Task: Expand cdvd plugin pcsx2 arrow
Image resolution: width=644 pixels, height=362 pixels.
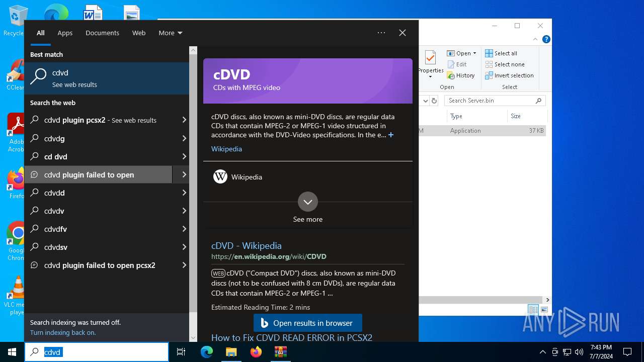Action: click(184, 120)
